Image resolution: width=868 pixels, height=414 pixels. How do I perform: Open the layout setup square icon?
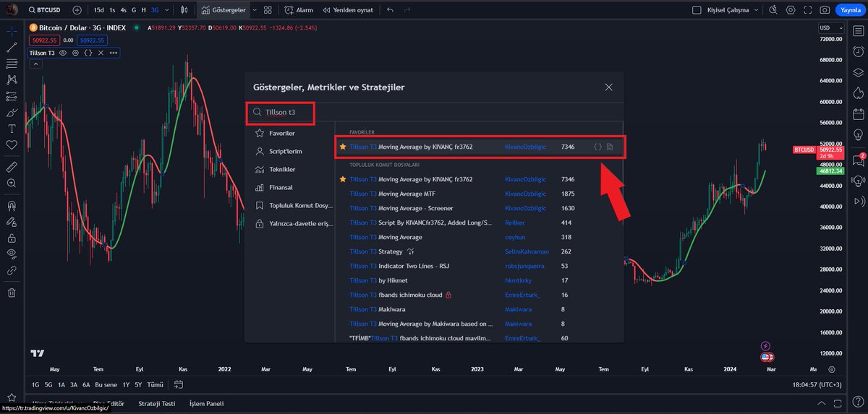[x=697, y=10]
